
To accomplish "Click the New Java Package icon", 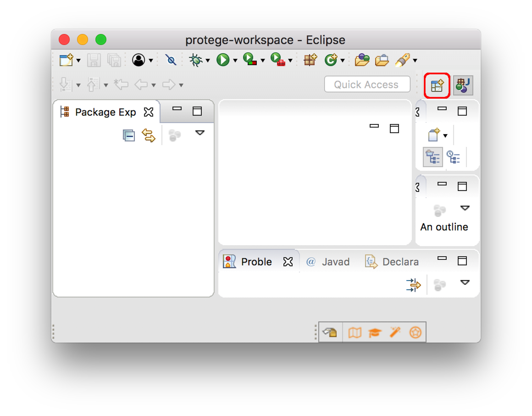I will pos(310,60).
